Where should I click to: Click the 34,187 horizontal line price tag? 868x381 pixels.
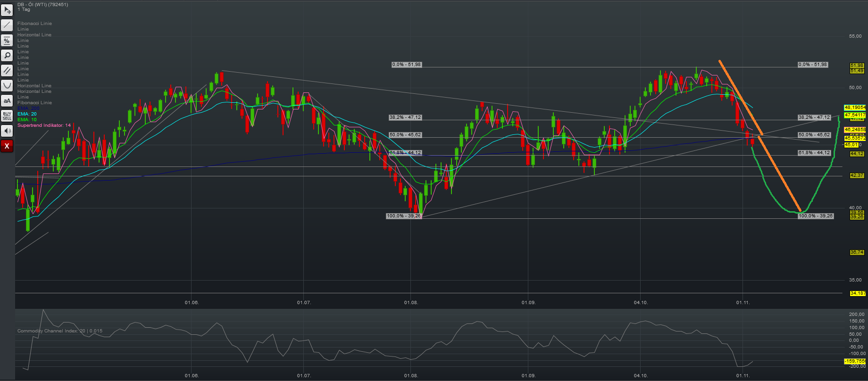(x=858, y=293)
